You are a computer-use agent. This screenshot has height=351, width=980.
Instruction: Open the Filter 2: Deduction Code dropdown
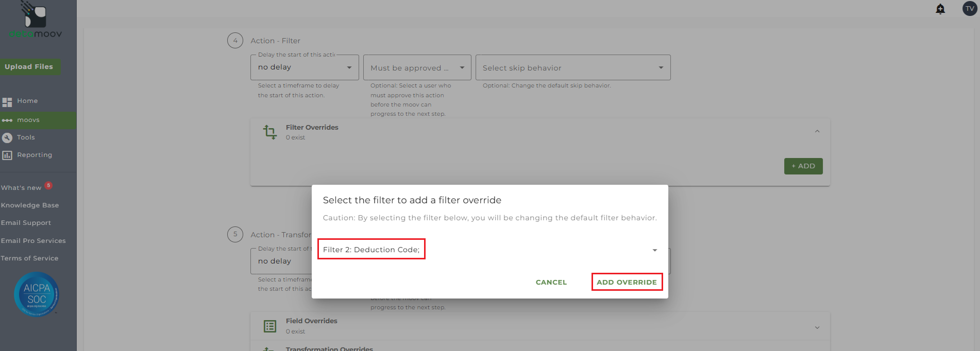point(654,250)
